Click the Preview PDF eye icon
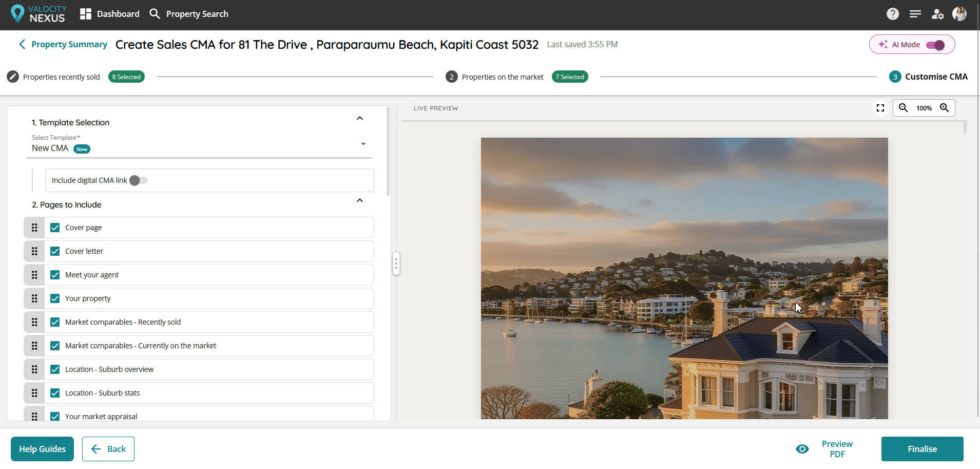The image size is (980, 469). pyautogui.click(x=802, y=449)
